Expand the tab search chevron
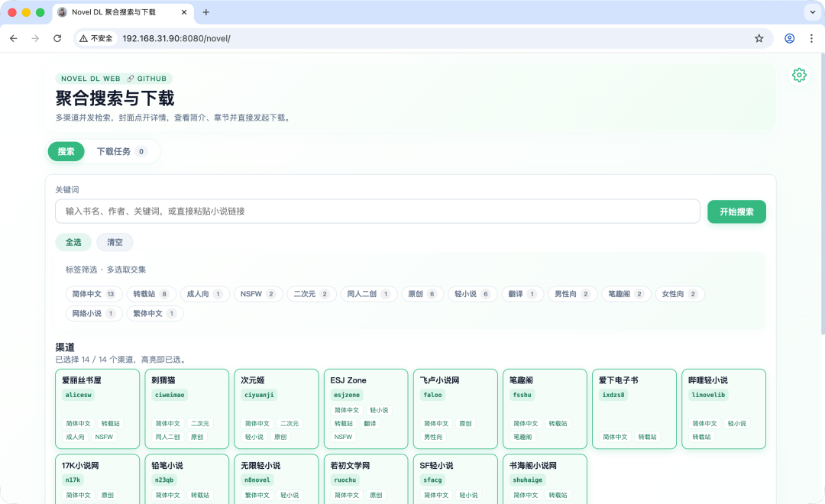 click(x=810, y=12)
